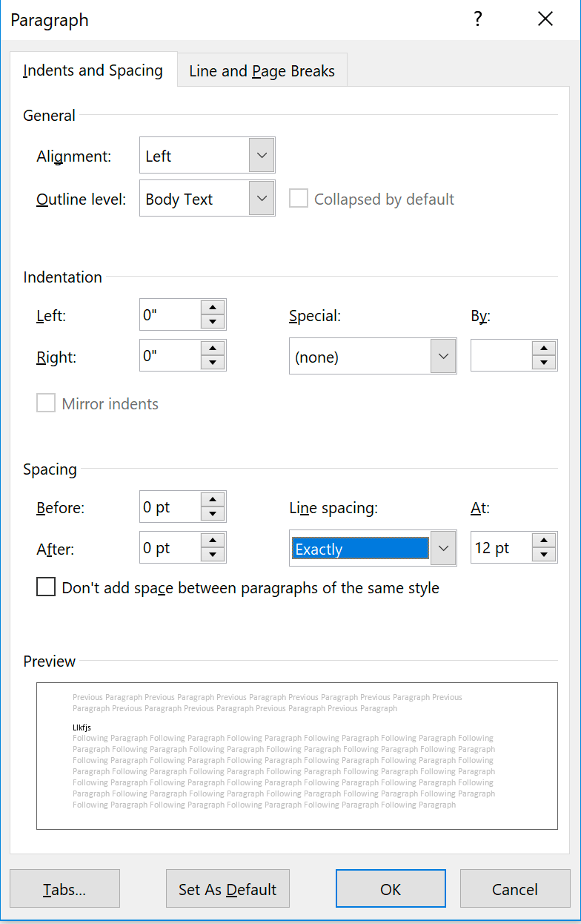Screen dimensions: 581x924
Task: Switch to the Line and Page Breaks tab
Action: click(262, 70)
